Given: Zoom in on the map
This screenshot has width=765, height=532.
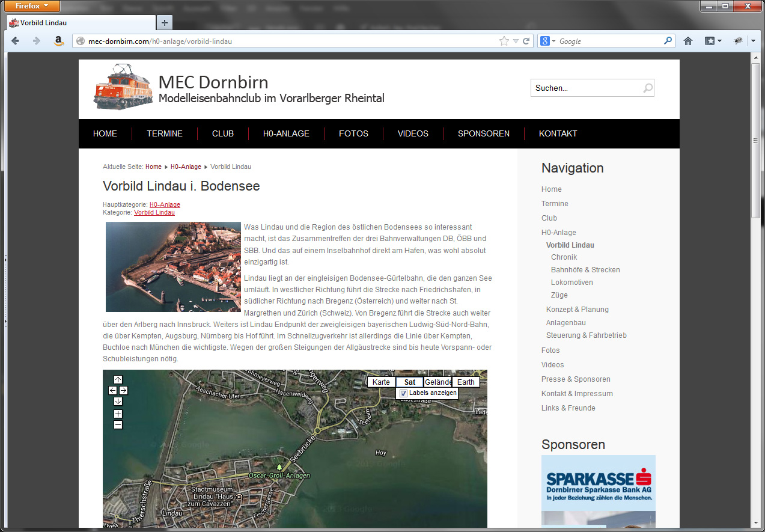Looking at the screenshot, I should coord(118,414).
